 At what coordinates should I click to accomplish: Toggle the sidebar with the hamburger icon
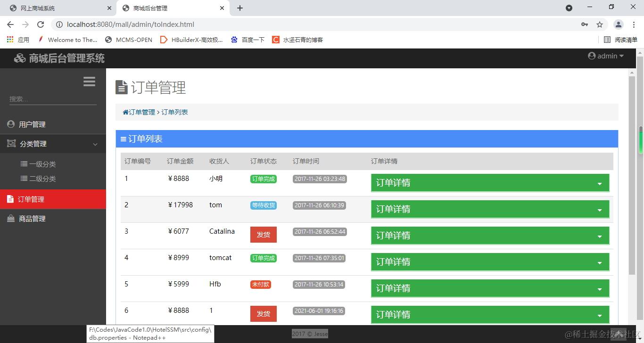[x=89, y=81]
